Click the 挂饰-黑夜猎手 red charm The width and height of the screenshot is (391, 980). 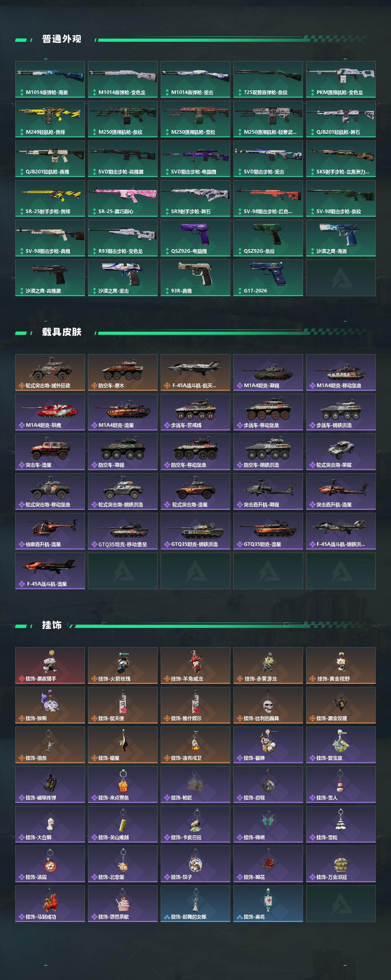click(x=50, y=665)
